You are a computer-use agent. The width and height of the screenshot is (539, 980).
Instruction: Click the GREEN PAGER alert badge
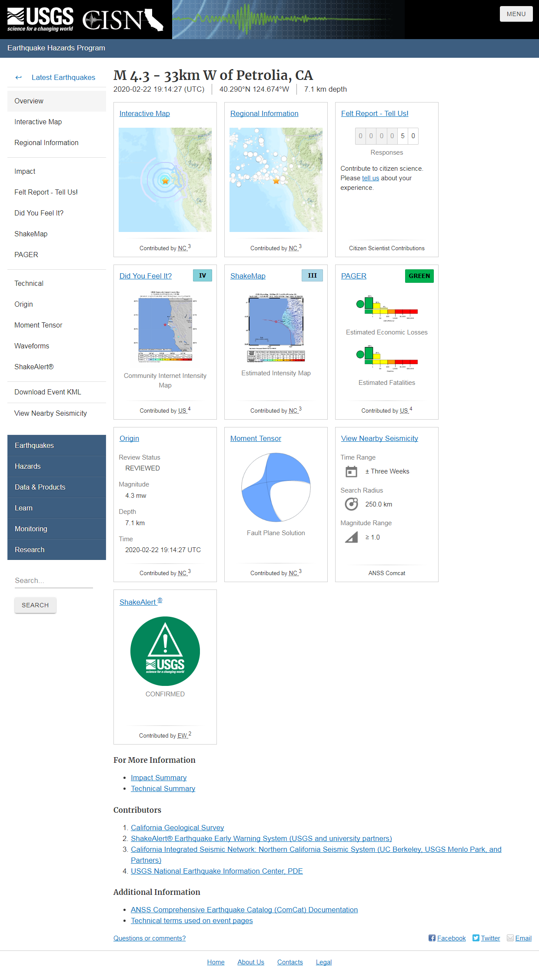(x=419, y=276)
